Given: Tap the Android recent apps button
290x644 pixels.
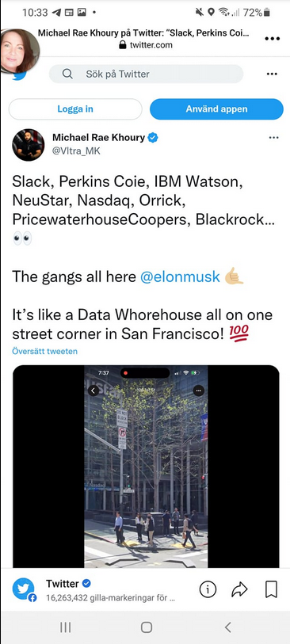Looking at the screenshot, I should 65,627.
